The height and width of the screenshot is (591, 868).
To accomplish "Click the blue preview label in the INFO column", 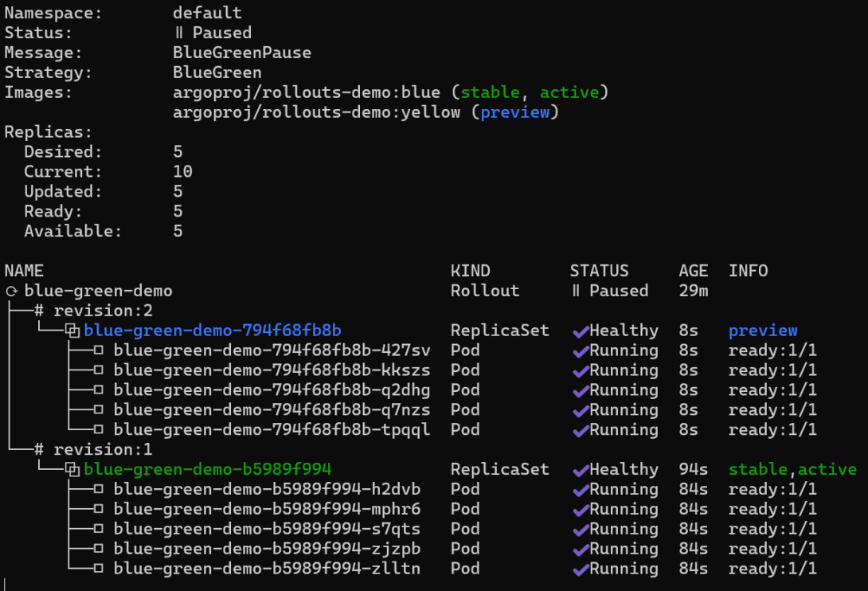I will pyautogui.click(x=762, y=331).
